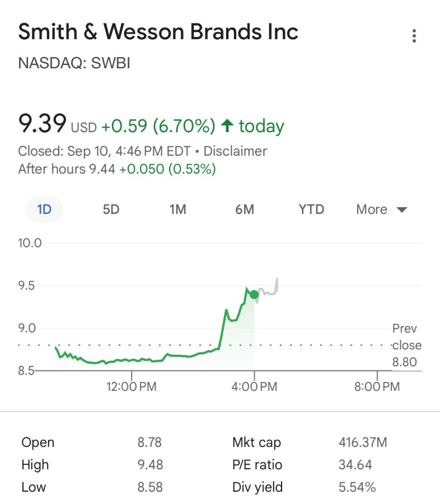Click the green closing price dot on chart
The width and height of the screenshot is (440, 504).
click(254, 295)
